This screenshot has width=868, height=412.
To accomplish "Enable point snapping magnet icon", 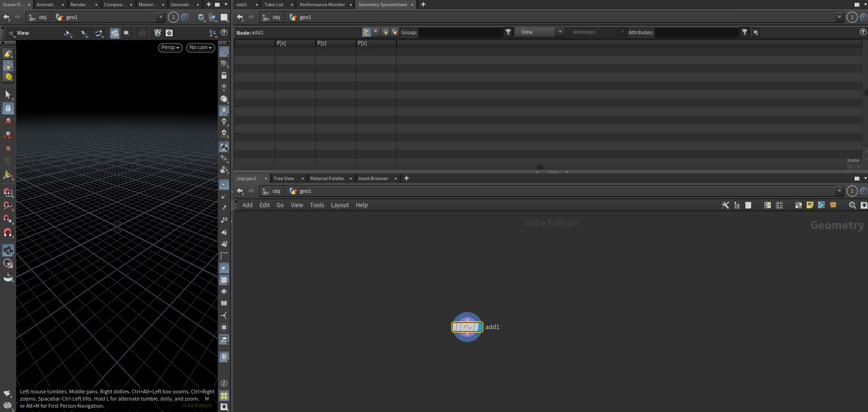I will click(8, 219).
